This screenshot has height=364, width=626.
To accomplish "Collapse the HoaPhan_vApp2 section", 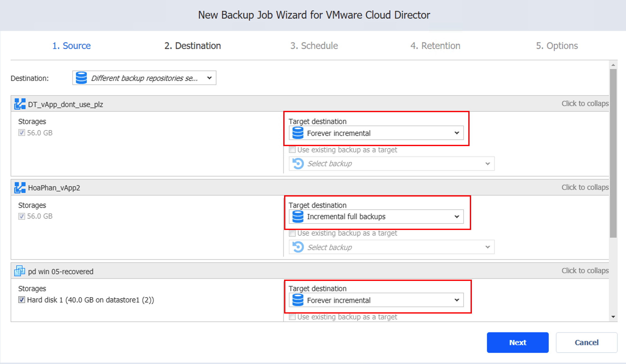I will [585, 187].
